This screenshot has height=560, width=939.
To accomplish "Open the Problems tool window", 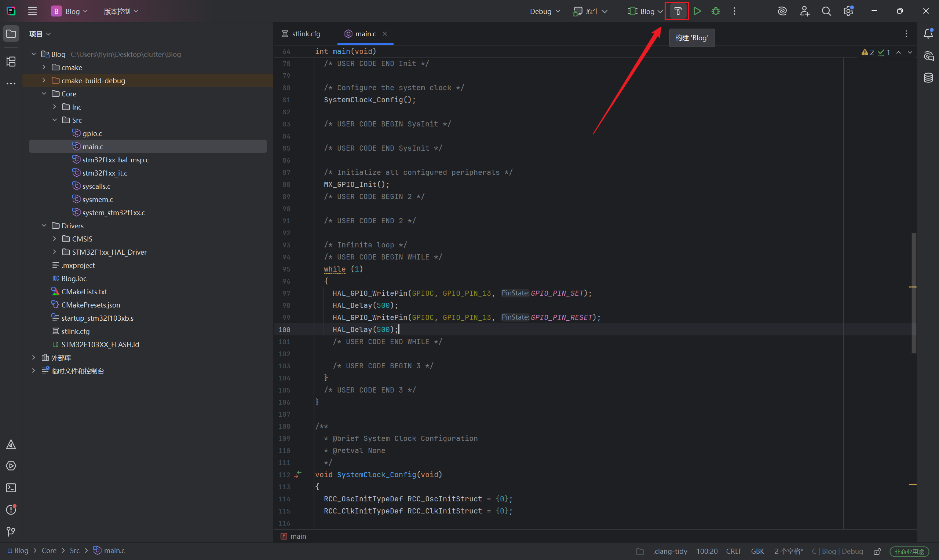I will [11, 510].
